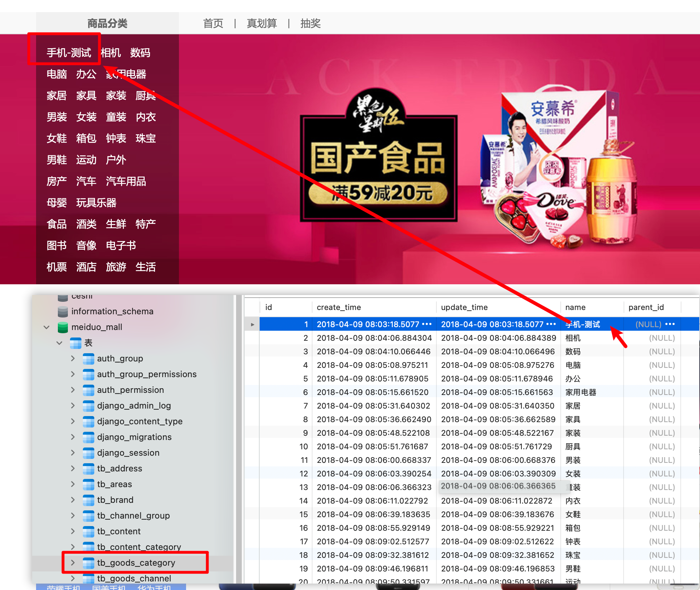Select the auth_group_permissions table
This screenshot has width=700, height=590.
(x=147, y=374)
